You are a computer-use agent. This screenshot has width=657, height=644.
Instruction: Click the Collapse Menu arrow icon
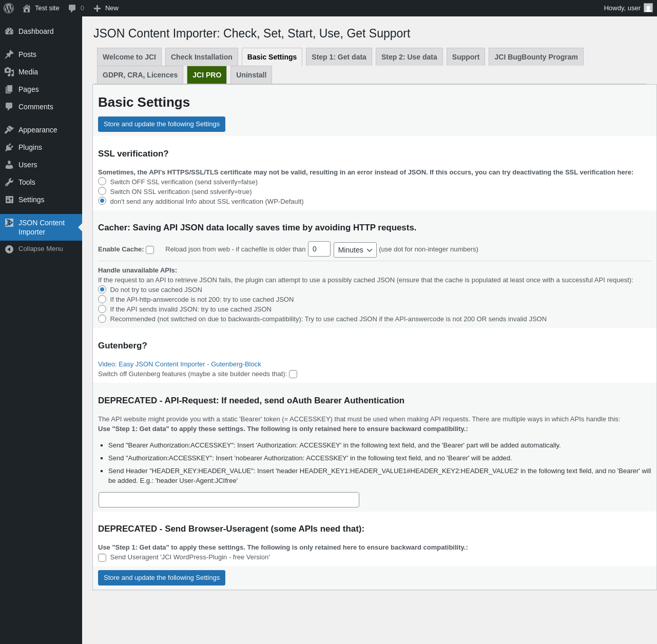pyautogui.click(x=9, y=249)
